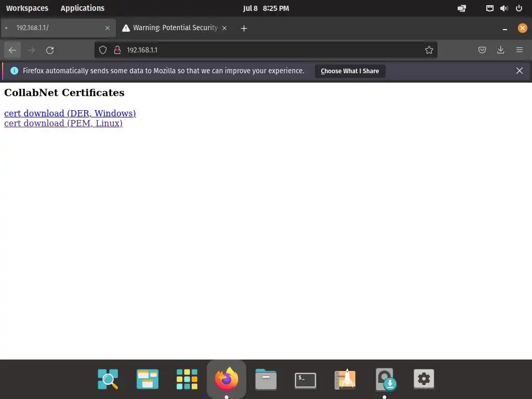Image resolution: width=532 pixels, height=399 pixels.
Task: Launch the search magnifier dock icon
Action: point(108,379)
